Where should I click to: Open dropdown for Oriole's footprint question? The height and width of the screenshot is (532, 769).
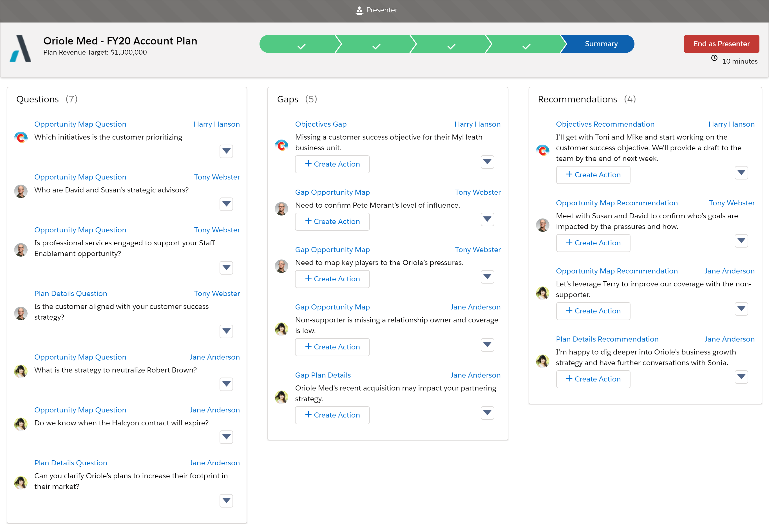coord(226,501)
